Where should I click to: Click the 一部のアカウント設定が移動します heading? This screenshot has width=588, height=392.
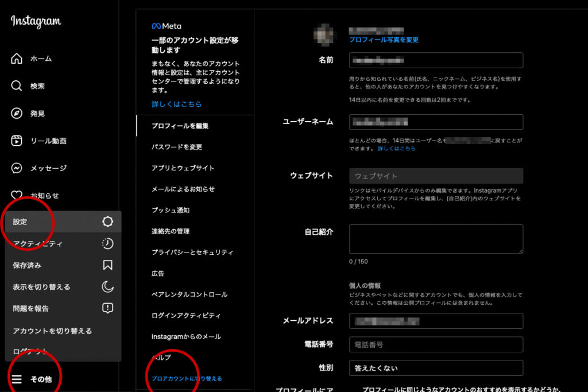coord(195,45)
